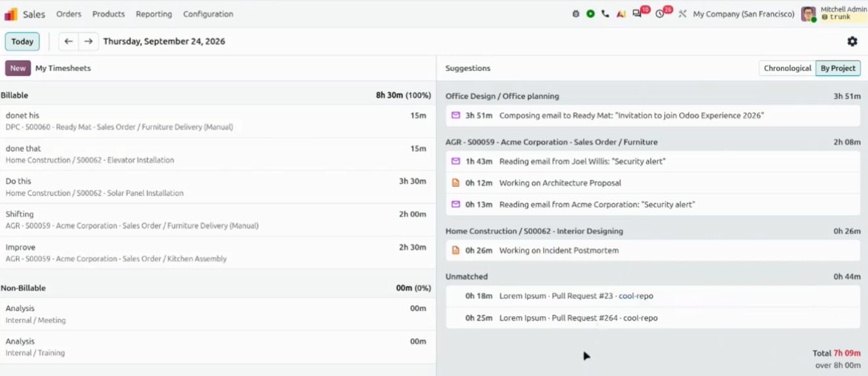Click envelope icon for Joel Willis Security alert
The image size is (868, 376).
[456, 161]
